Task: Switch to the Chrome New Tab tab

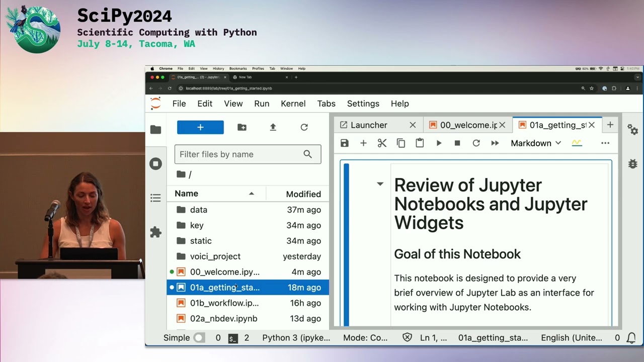Action: (260, 77)
